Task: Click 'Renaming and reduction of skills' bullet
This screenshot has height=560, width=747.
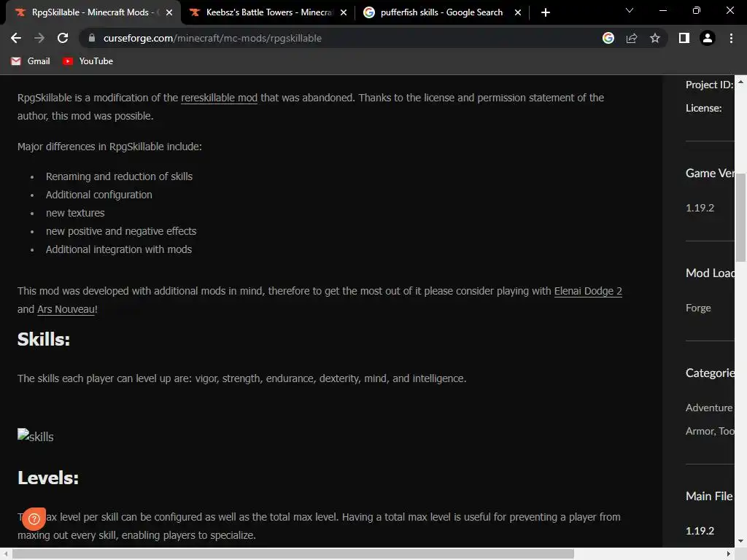Action: pos(119,176)
